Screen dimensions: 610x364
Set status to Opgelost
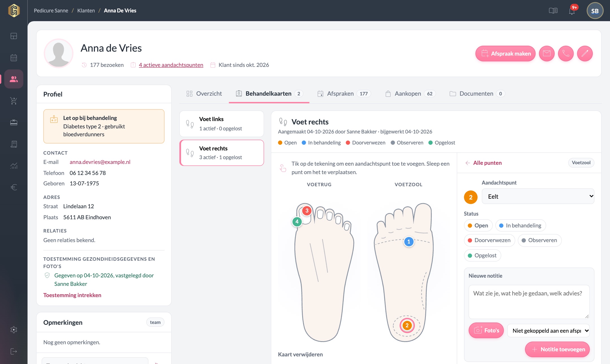point(482,255)
